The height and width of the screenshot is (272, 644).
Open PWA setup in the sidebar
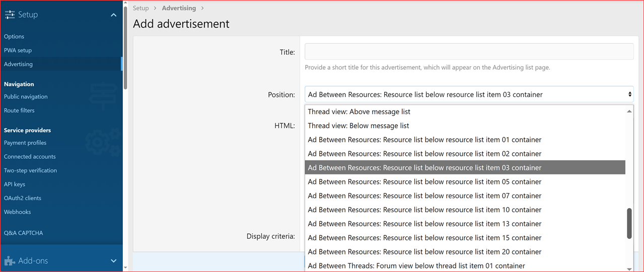[x=18, y=50]
